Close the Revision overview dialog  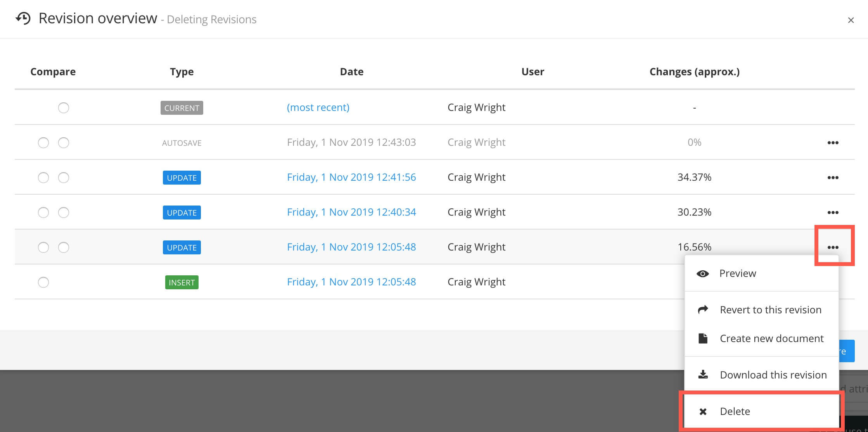tap(851, 20)
